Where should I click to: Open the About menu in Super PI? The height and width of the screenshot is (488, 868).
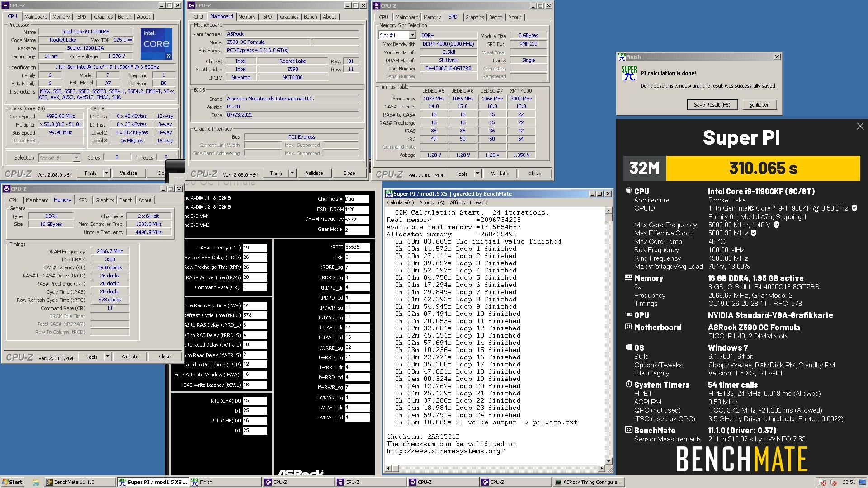[x=431, y=202]
